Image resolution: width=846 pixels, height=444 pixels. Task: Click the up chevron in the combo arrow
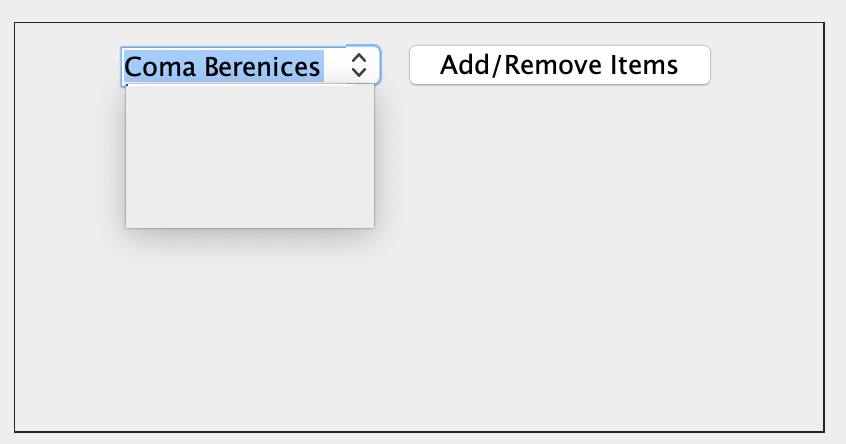(x=360, y=59)
